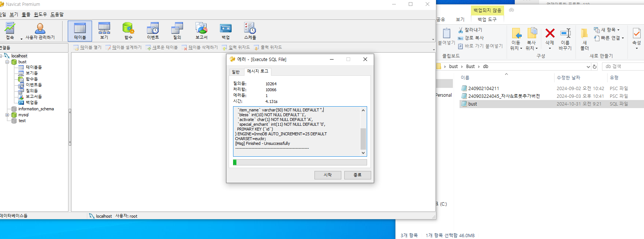The height and width of the screenshot is (239, 644).
Task: Open address bar history dropdown in Explorer
Action: pyautogui.click(x=588, y=67)
